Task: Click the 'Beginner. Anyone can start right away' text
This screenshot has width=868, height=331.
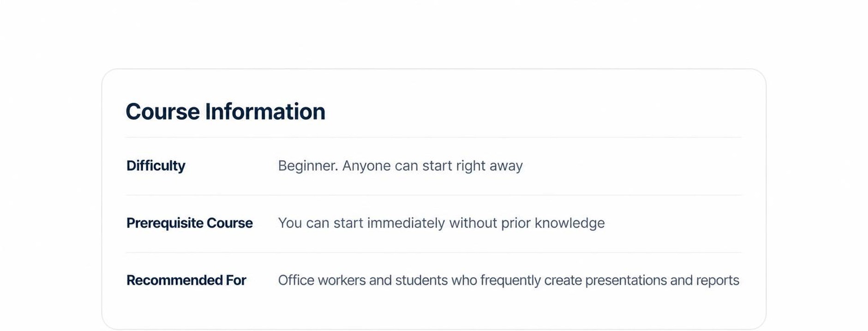Action: (x=401, y=166)
